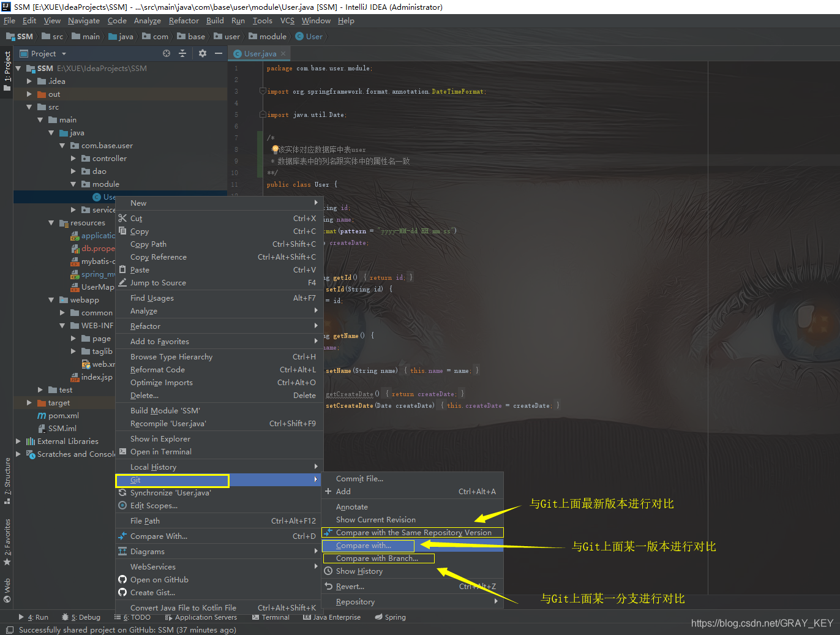Select Compare with the Same Repository Version
840x635 pixels.
coord(412,533)
